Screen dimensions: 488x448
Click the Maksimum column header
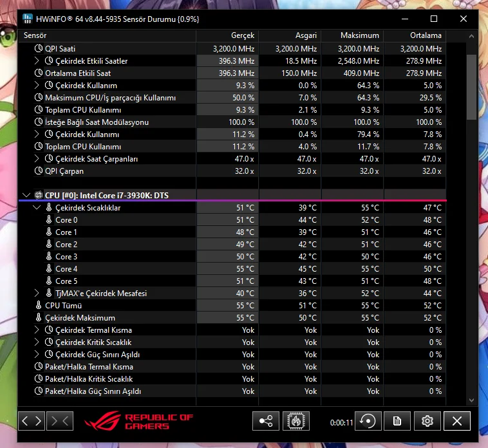[x=352, y=35]
